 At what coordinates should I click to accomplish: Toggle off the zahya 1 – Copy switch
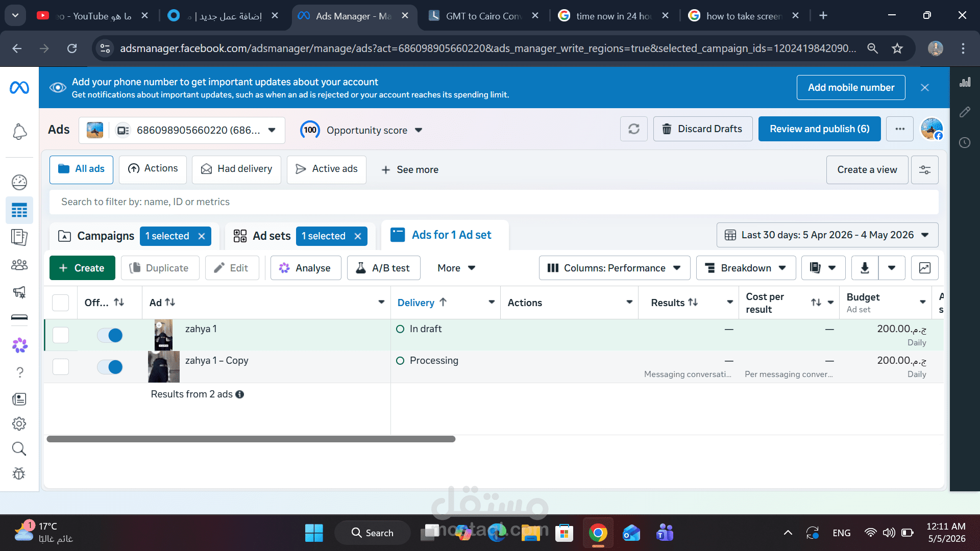pyautogui.click(x=110, y=367)
